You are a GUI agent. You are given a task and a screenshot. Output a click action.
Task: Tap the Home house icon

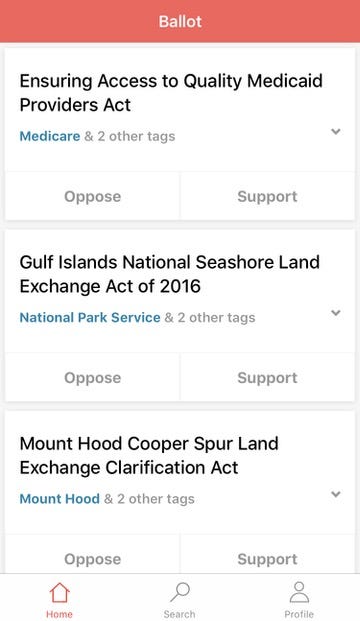(59, 592)
